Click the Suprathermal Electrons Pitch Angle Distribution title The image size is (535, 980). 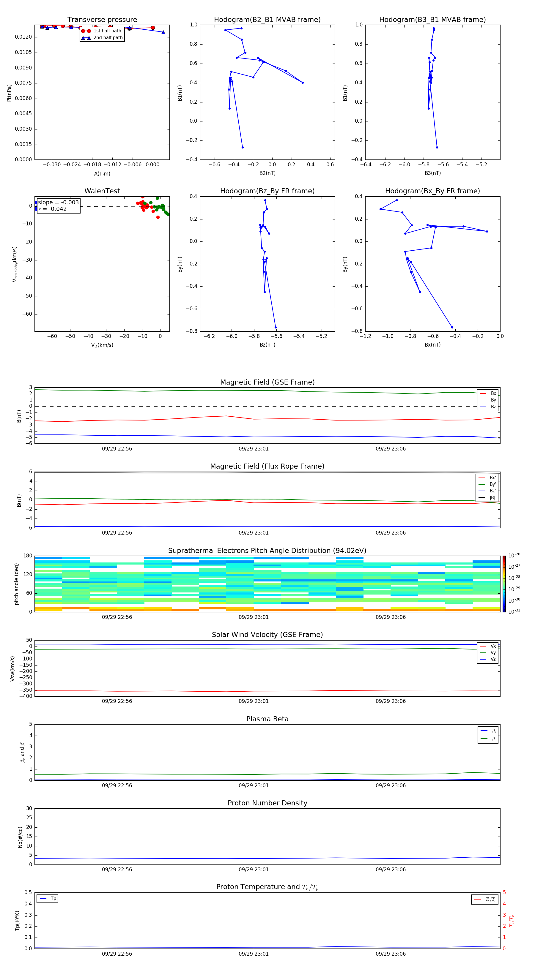[x=267, y=551]
